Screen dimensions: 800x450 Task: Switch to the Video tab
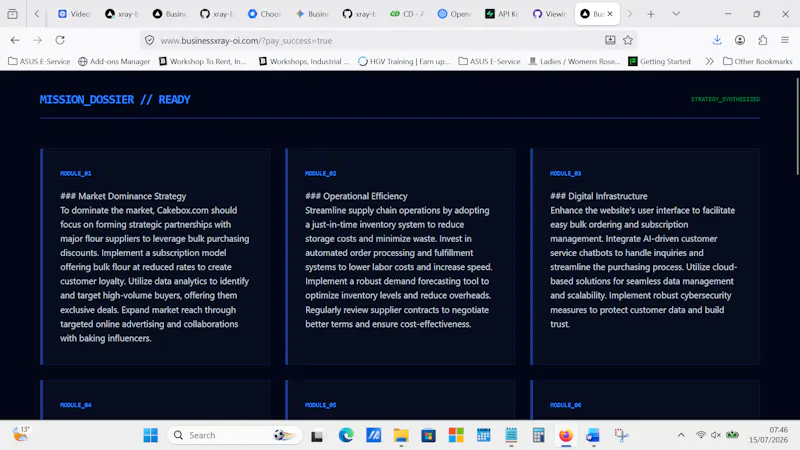point(74,14)
